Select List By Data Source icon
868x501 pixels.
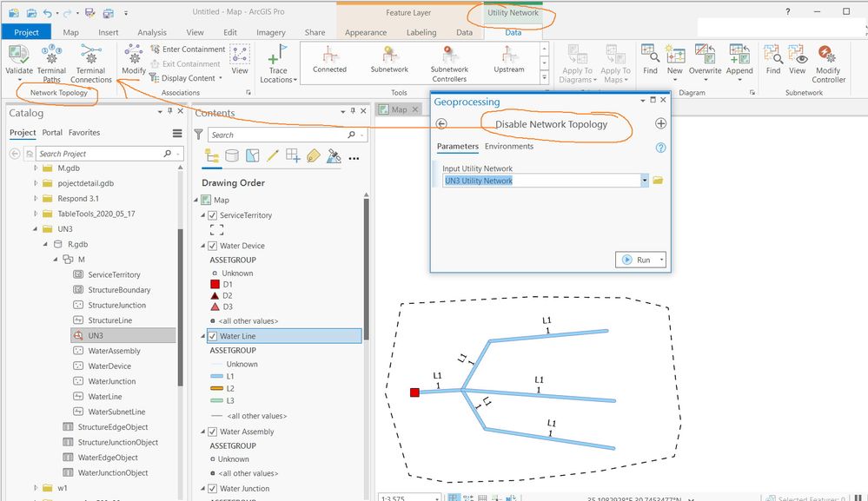232,156
